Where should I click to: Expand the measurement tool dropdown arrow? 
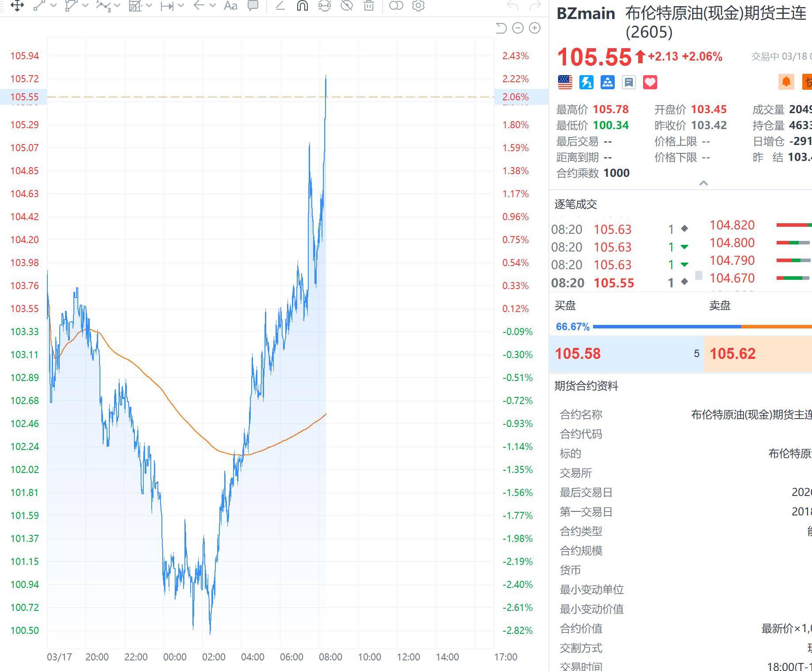coord(180,6)
